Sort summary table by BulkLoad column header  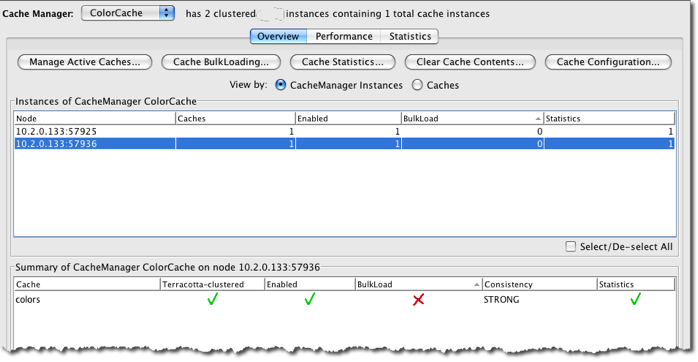pos(418,284)
